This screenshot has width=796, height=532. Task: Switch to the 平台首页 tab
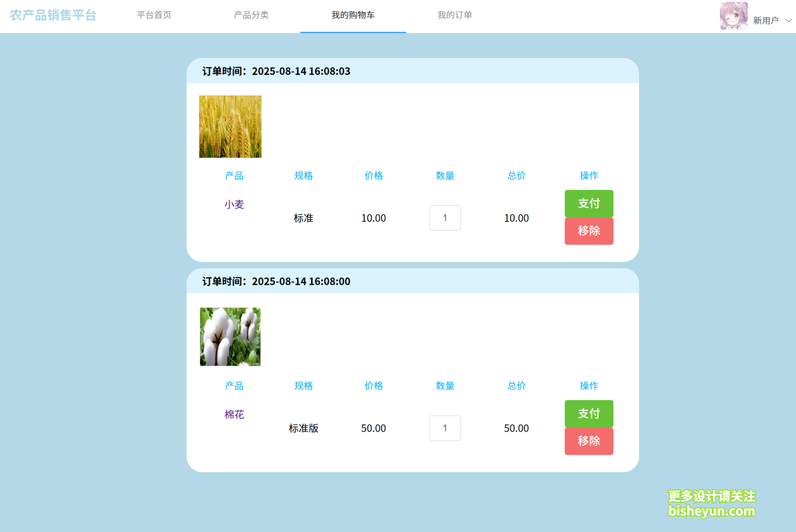154,15
